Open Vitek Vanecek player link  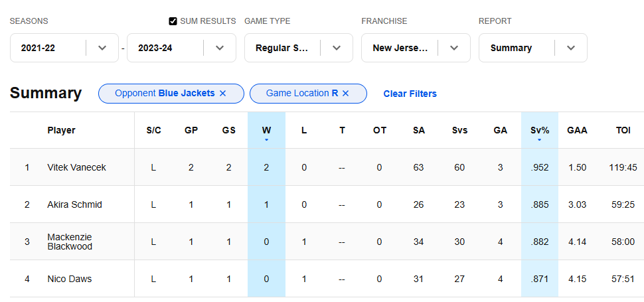[76, 167]
